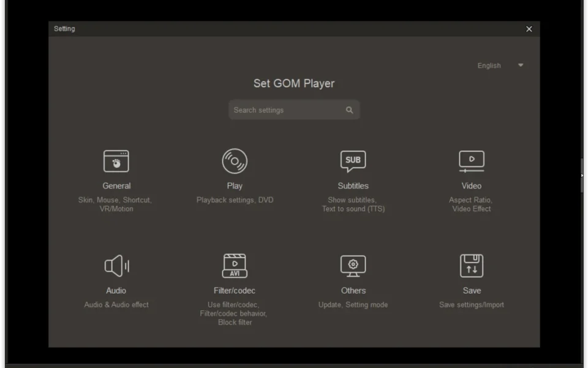588x368 pixels.
Task: Click the 'Set GOM Player' heading
Action: [294, 83]
